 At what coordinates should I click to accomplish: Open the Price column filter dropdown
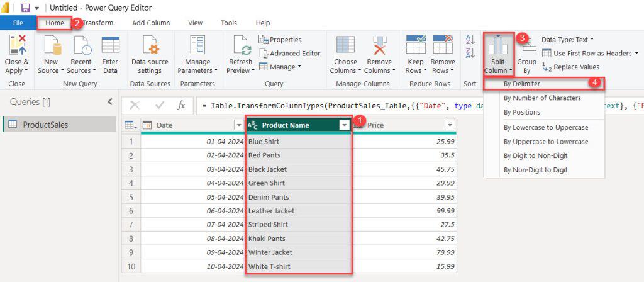coord(450,125)
